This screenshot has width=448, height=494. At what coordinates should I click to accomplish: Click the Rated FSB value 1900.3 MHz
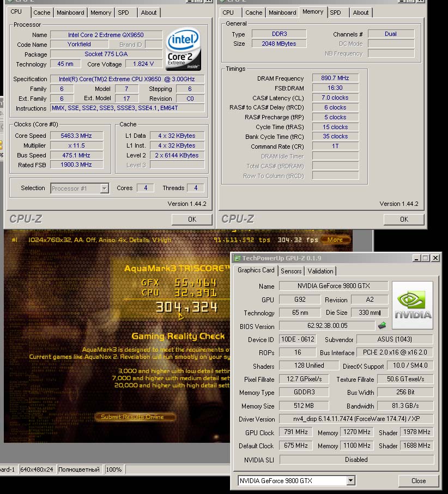pos(76,165)
